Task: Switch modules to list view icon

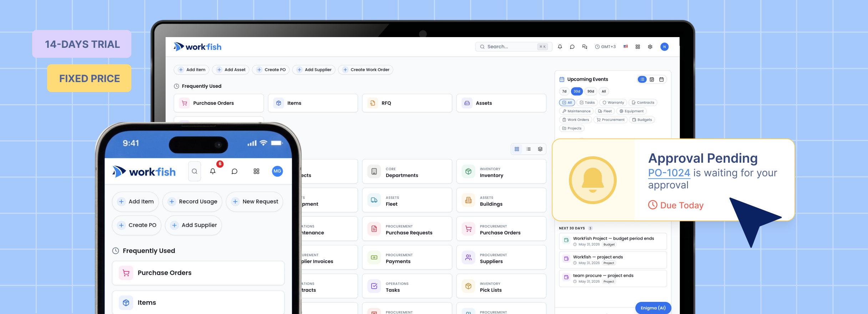Action: click(529, 149)
